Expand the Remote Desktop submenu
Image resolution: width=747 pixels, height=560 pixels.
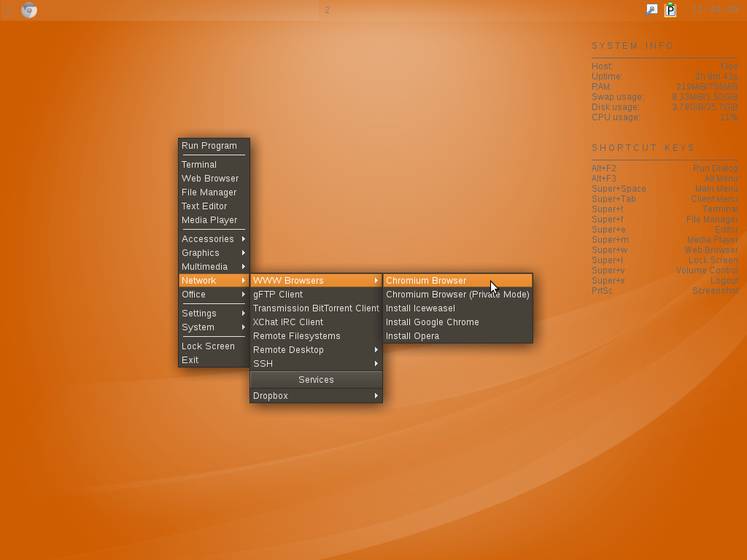coord(316,349)
